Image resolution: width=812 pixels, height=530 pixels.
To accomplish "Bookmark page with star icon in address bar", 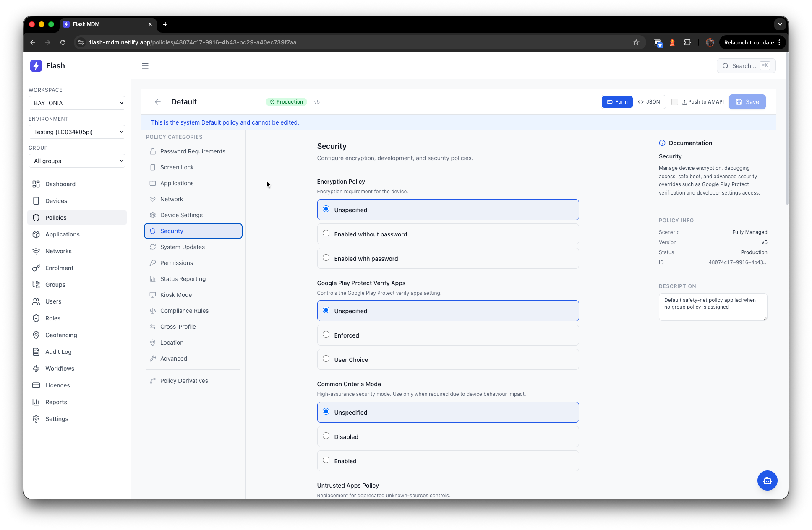I will tap(636, 42).
